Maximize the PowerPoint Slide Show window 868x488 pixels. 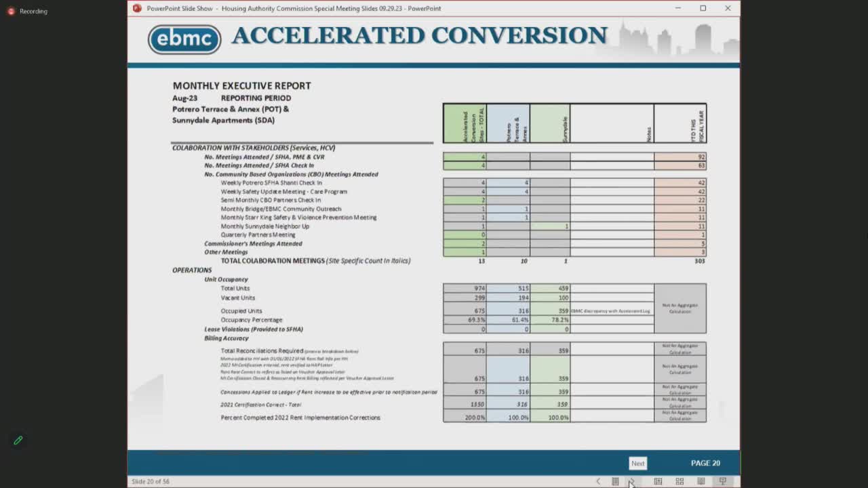pyautogui.click(x=703, y=8)
